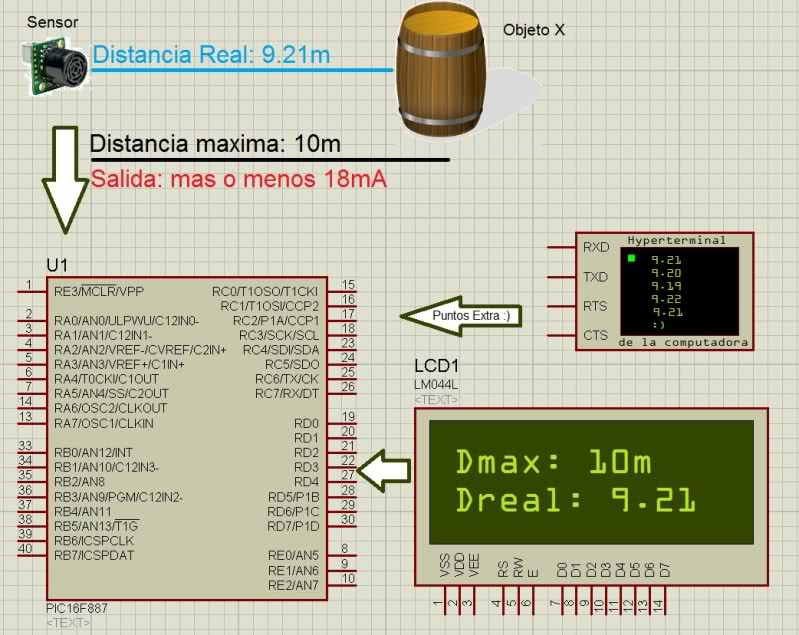799x635 pixels.
Task: Click the 'Dreal: 9.21' line on LCD
Action: [x=575, y=499]
